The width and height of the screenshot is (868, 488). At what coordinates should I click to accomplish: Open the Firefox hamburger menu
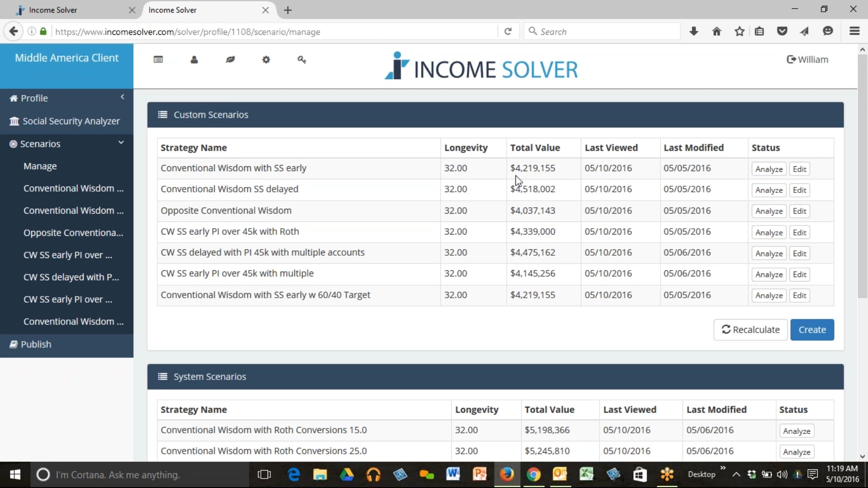click(x=854, y=31)
